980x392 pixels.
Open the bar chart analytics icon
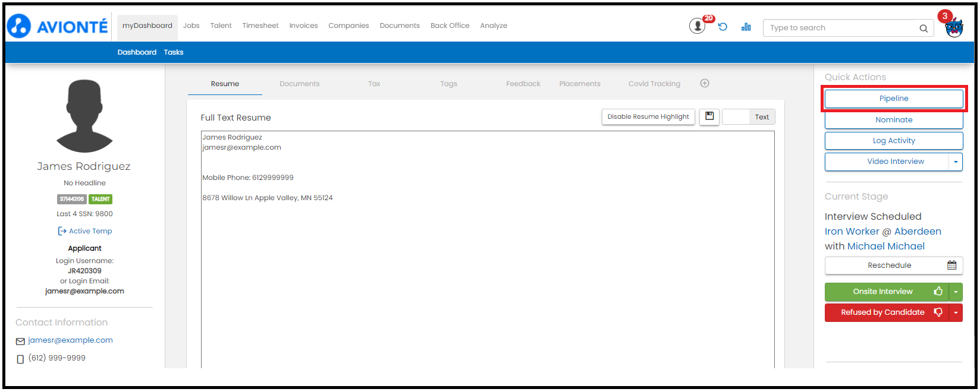click(x=746, y=27)
